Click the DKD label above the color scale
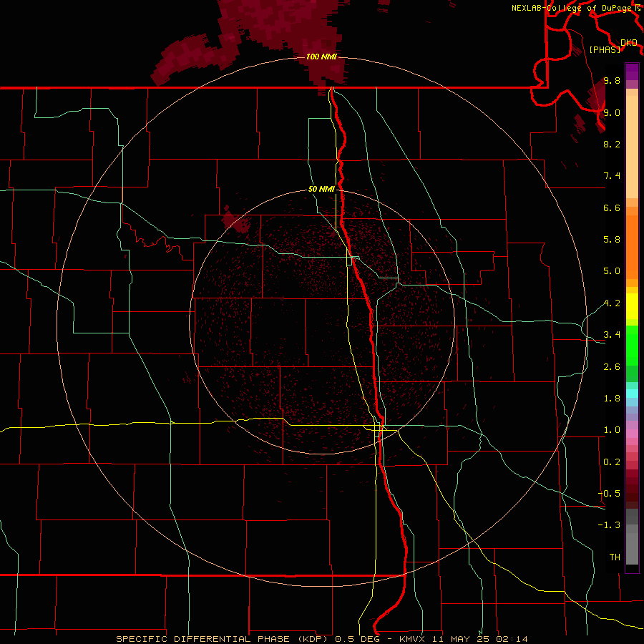Image resolution: width=644 pixels, height=644 pixels. coord(629,43)
